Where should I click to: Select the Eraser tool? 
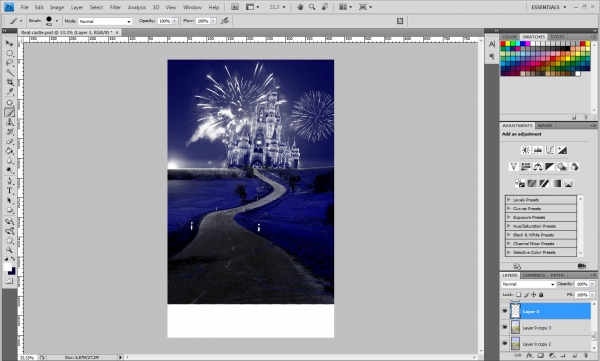tap(9, 142)
